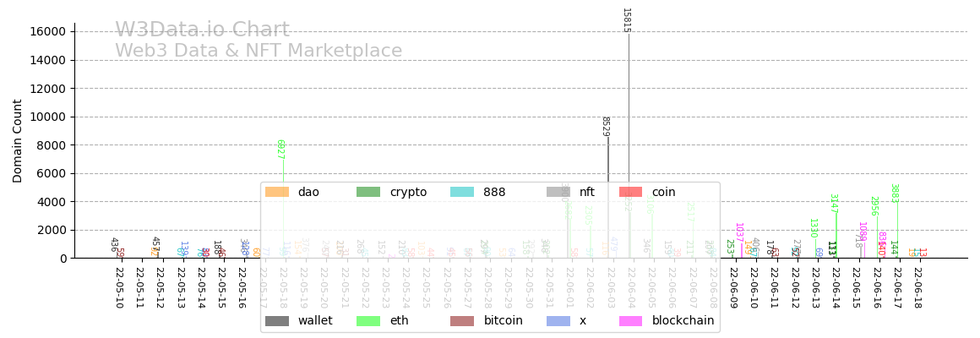The width and height of the screenshot is (980, 338).
Task: Click the bright green eth legend swatch
Action: pyautogui.click(x=368, y=321)
